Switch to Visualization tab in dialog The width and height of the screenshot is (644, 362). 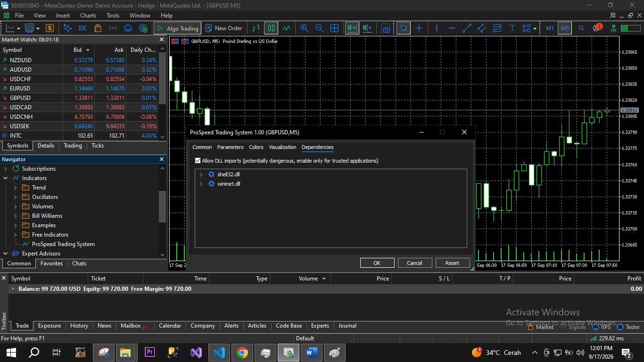coord(282,147)
